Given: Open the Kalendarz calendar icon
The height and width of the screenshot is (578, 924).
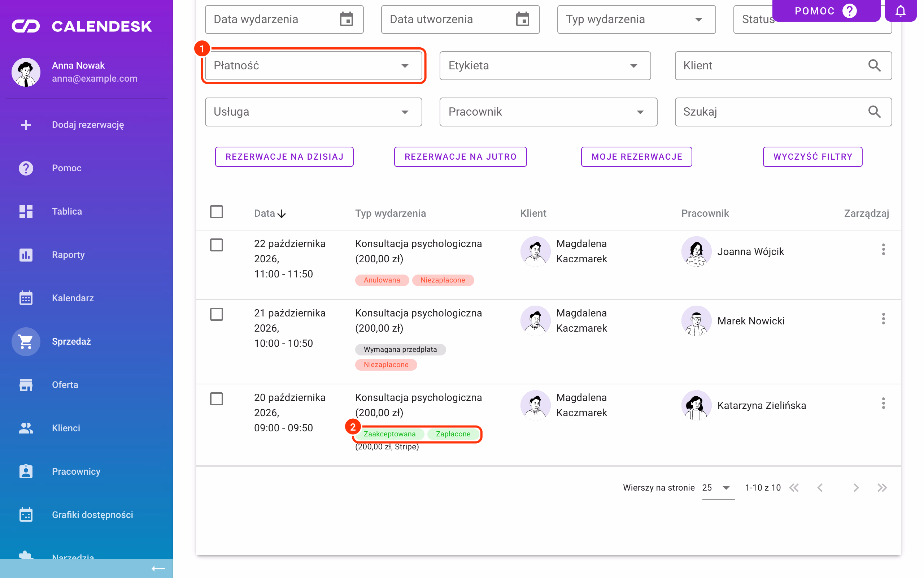Looking at the screenshot, I should (26, 298).
